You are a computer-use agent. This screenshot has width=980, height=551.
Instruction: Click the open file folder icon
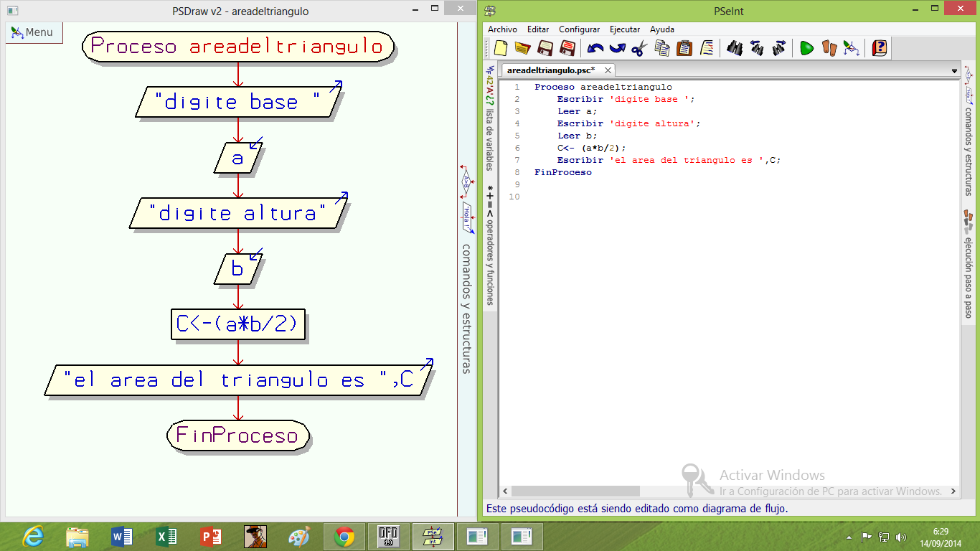pyautogui.click(x=522, y=48)
